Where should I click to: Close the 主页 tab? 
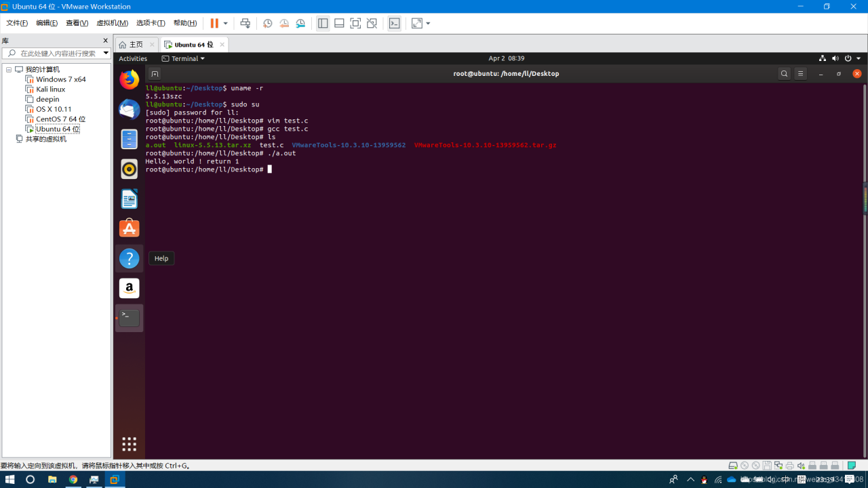(x=152, y=45)
